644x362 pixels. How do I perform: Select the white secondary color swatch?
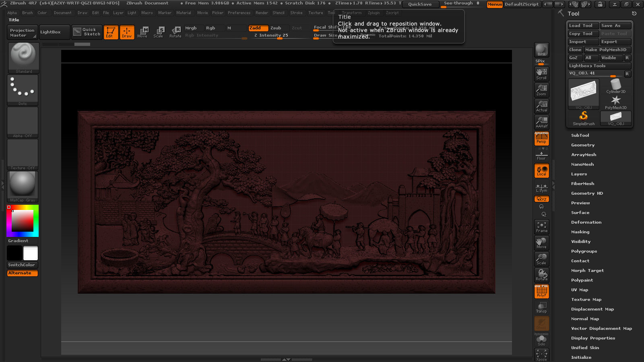pos(31,253)
